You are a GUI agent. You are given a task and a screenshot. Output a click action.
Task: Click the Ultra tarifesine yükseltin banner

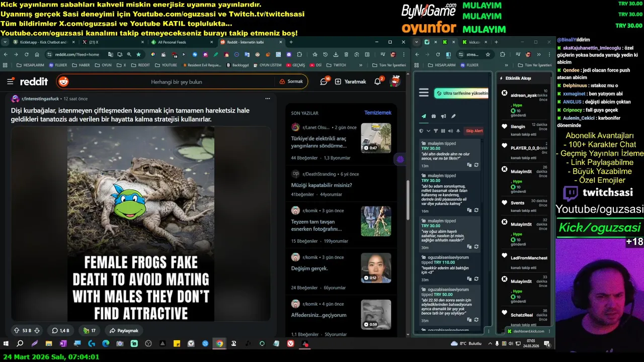click(461, 93)
